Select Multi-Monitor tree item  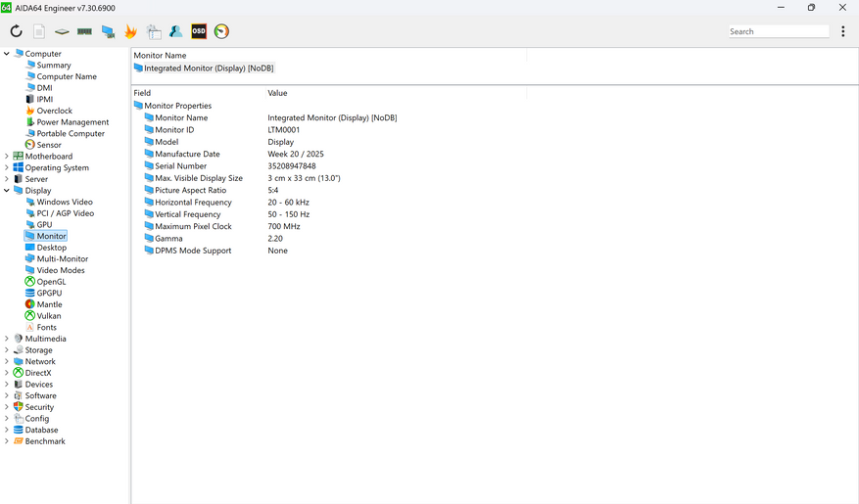(x=63, y=258)
